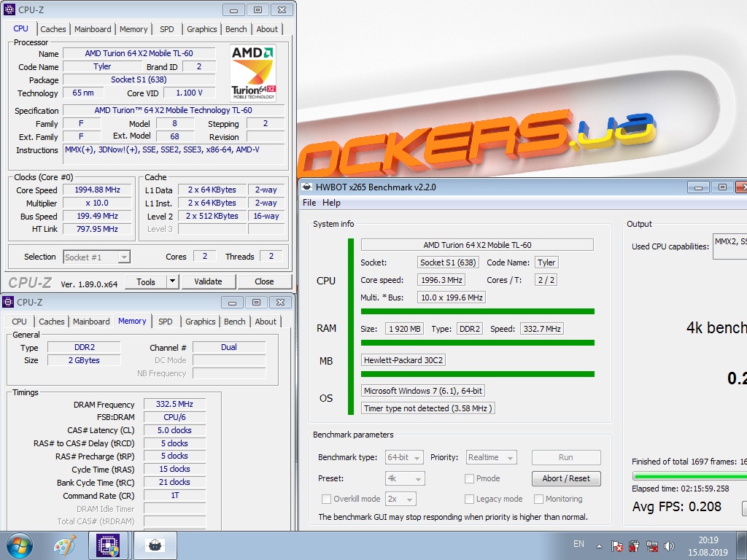Screen dimensions: 747x560
Task: Open Caches tab in lower CPU-Z window
Action: click(52, 322)
